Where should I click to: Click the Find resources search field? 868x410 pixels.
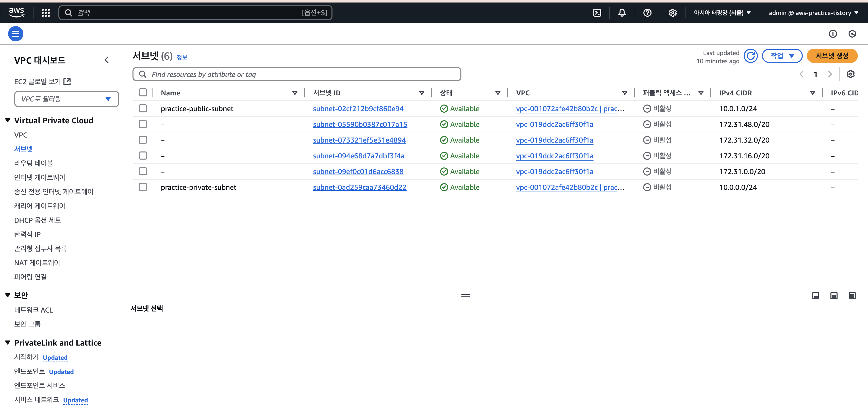296,74
